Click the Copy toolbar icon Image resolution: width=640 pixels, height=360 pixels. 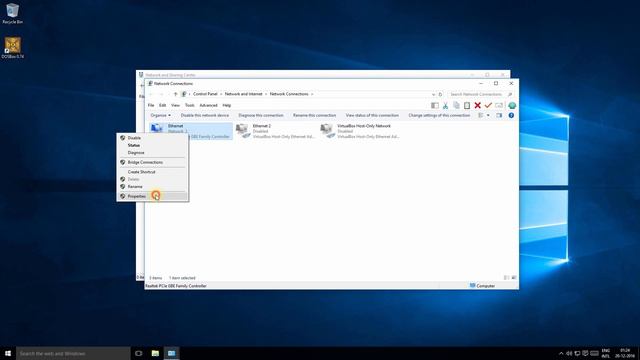456,106
